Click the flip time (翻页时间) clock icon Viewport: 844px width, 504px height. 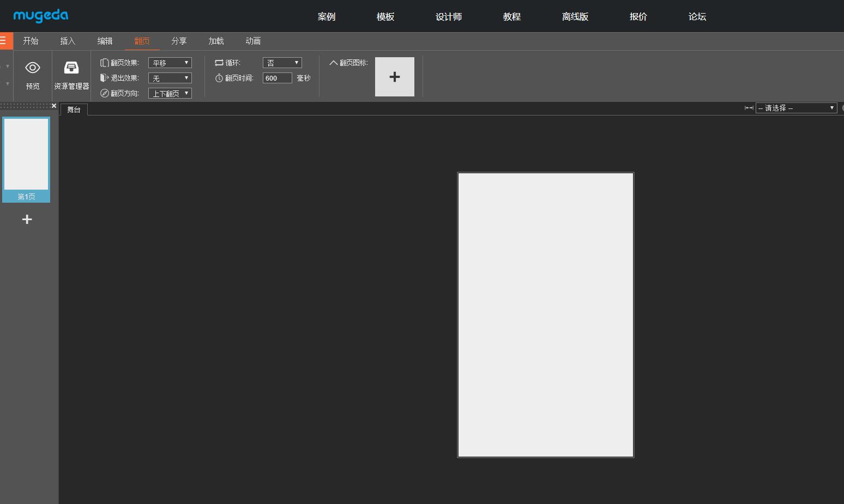point(219,78)
